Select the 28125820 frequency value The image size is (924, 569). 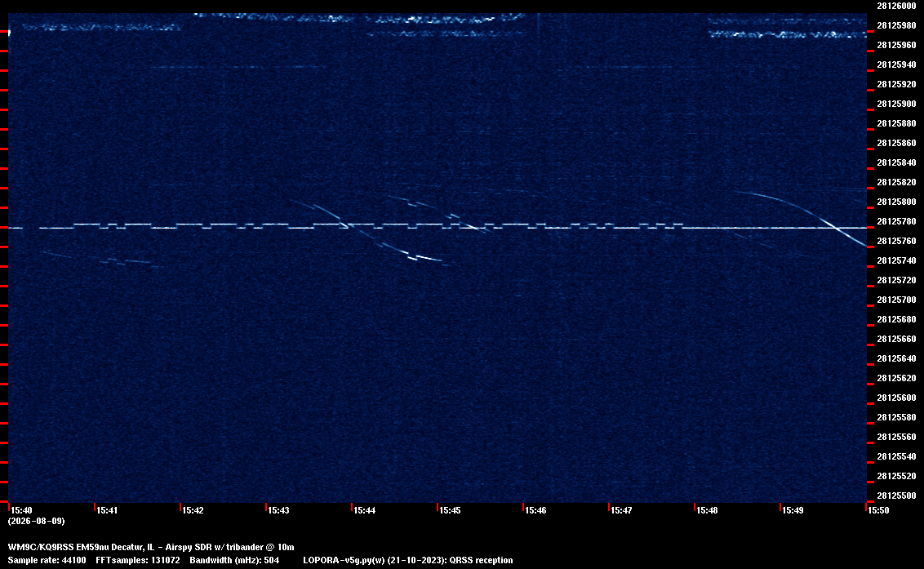coord(896,182)
